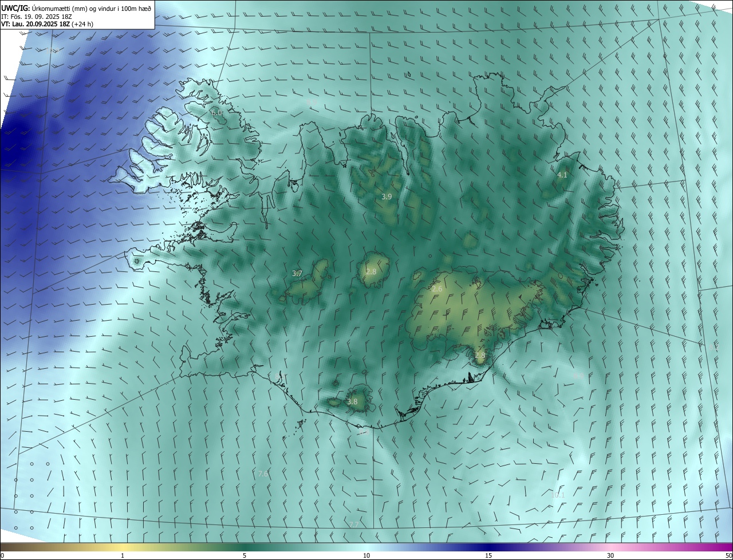733x560 pixels.
Task: Click the '0' tick label on the colorbar
Action: [x=2, y=555]
